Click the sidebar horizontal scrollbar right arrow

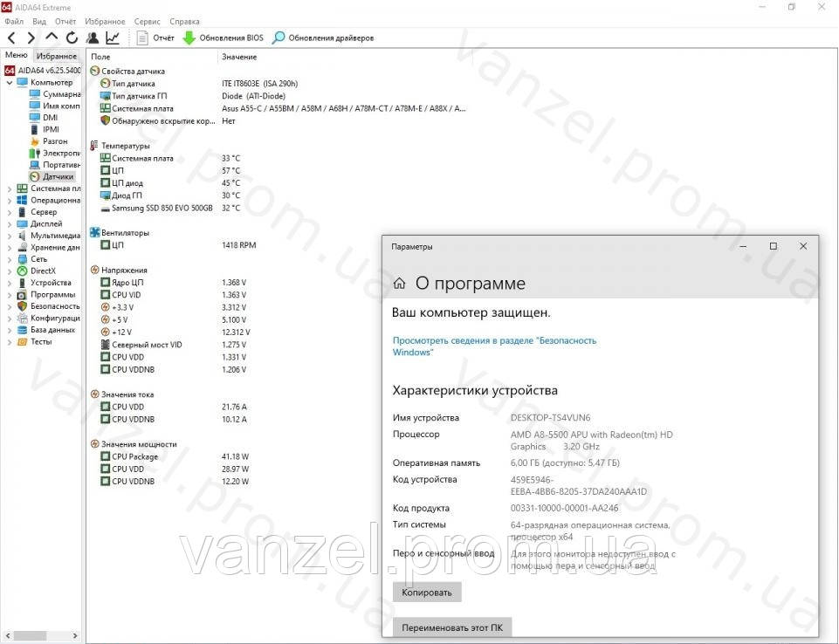click(75, 635)
